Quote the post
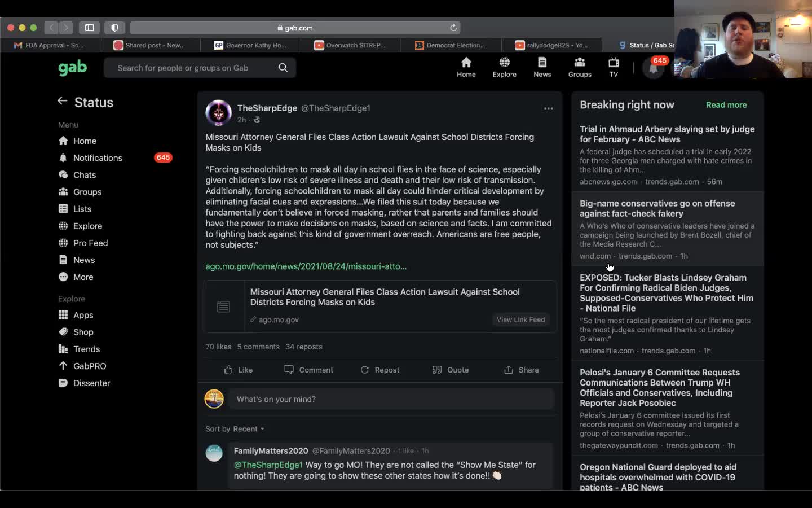This screenshot has width=812, height=508. click(x=451, y=370)
